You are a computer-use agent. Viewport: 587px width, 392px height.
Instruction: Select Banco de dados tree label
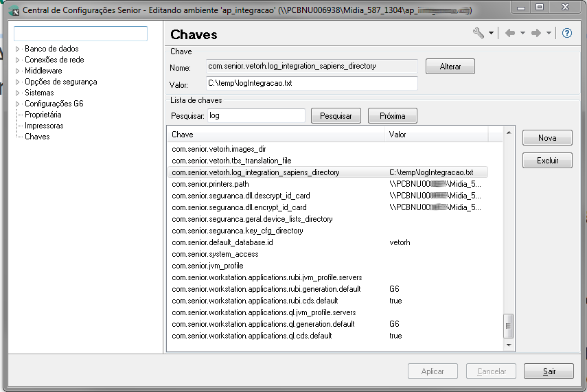tap(51, 49)
